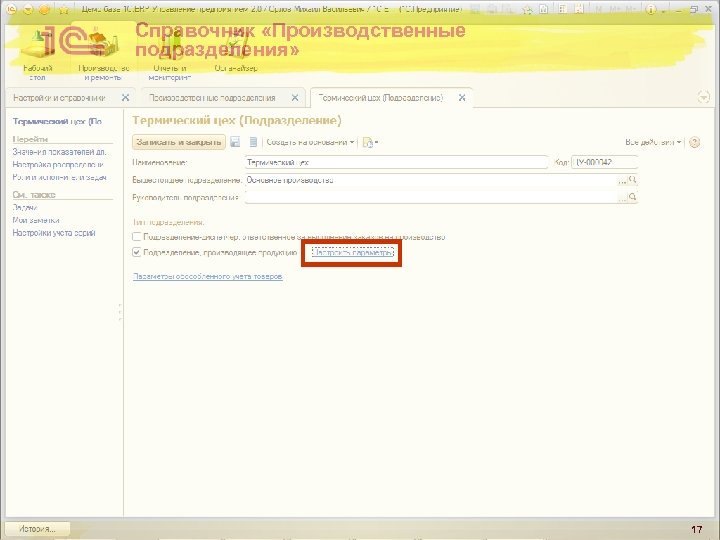Enable the Подразделение-диспетчер checkbox
Image resolution: width=720 pixels, height=540 pixels.
(x=136, y=237)
